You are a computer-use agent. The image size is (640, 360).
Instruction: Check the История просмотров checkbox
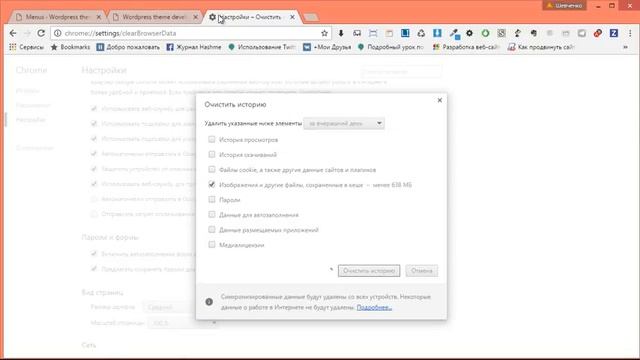tap(211, 140)
